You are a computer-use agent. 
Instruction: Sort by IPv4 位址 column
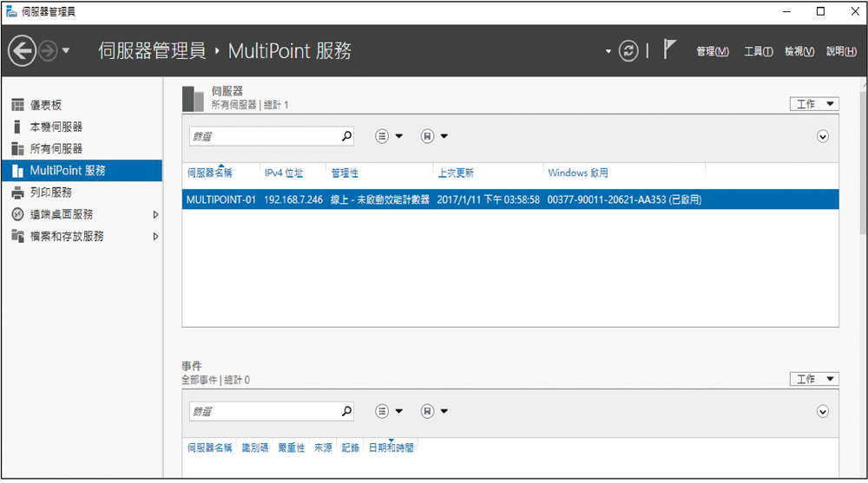[x=284, y=173]
